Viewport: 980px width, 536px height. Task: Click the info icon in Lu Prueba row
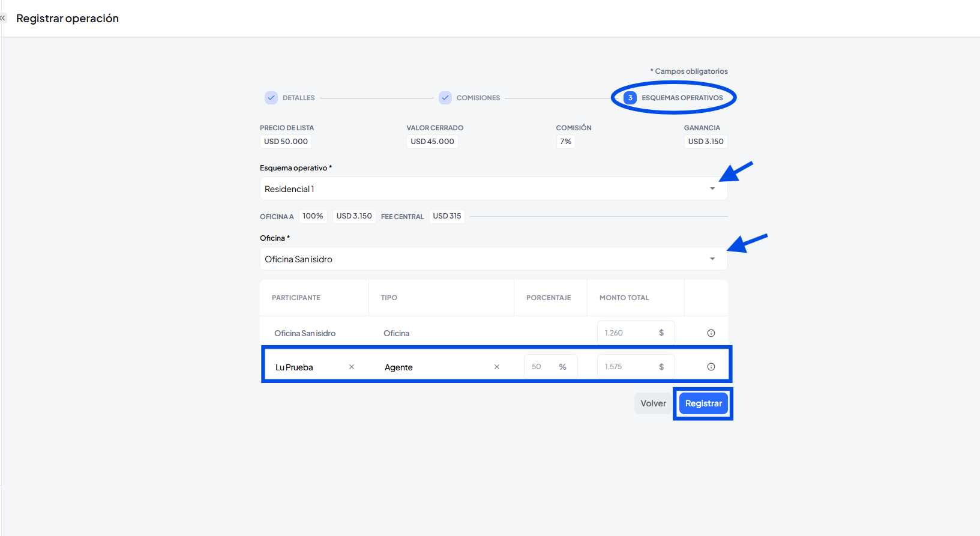711,367
